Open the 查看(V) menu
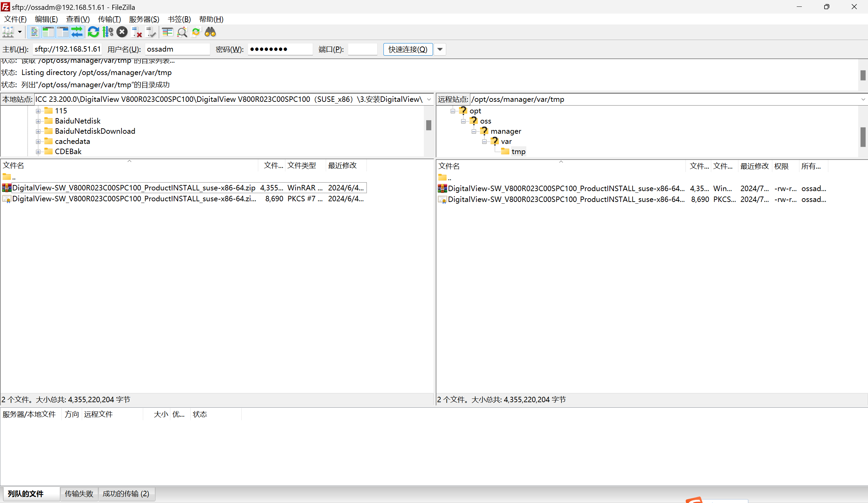This screenshot has width=868, height=503. tap(78, 19)
